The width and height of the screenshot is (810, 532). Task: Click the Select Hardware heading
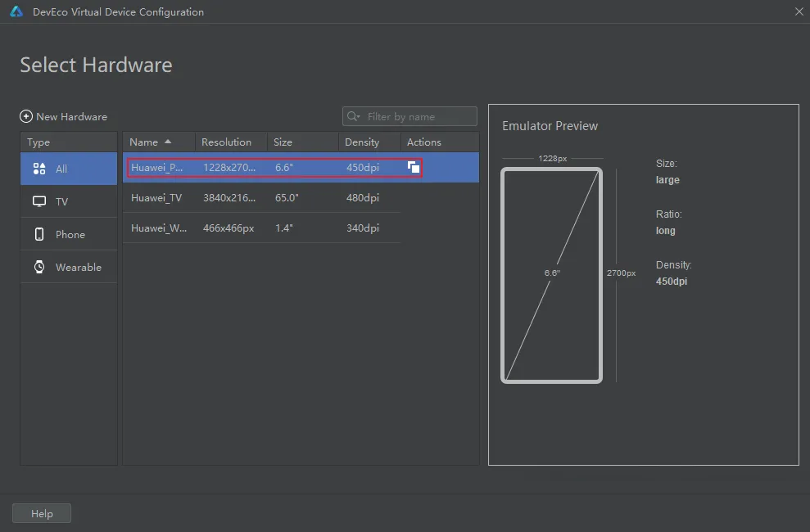96,65
